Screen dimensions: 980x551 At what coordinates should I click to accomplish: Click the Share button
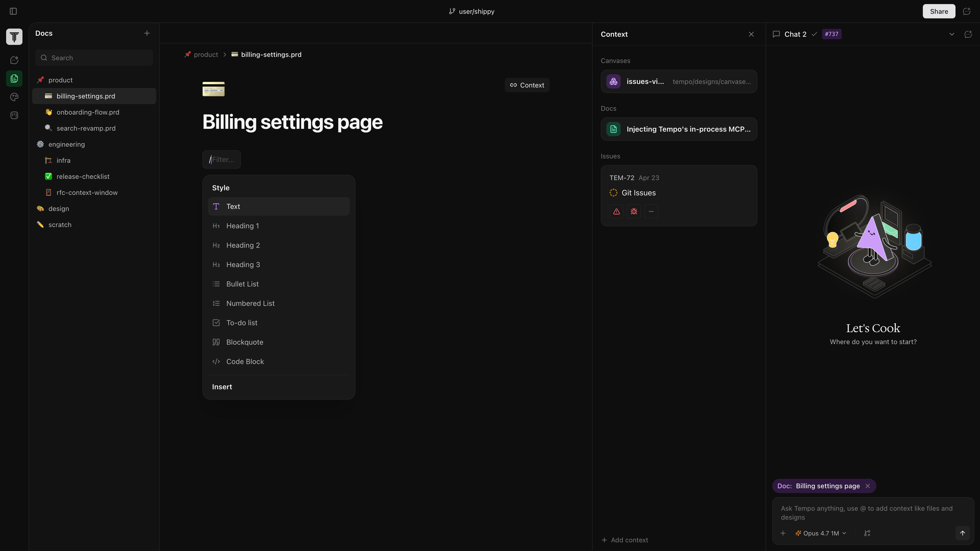point(939,11)
